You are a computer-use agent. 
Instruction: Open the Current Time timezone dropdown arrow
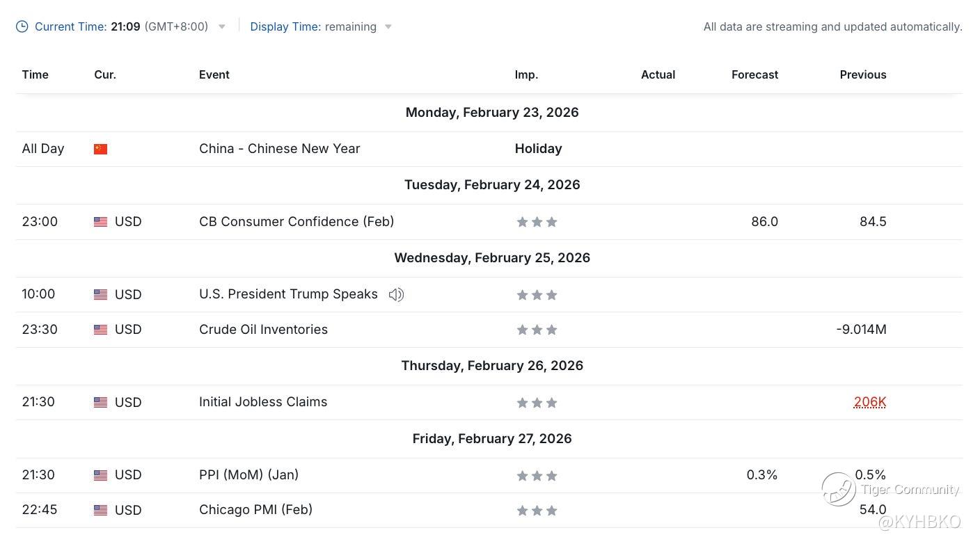pyautogui.click(x=222, y=27)
